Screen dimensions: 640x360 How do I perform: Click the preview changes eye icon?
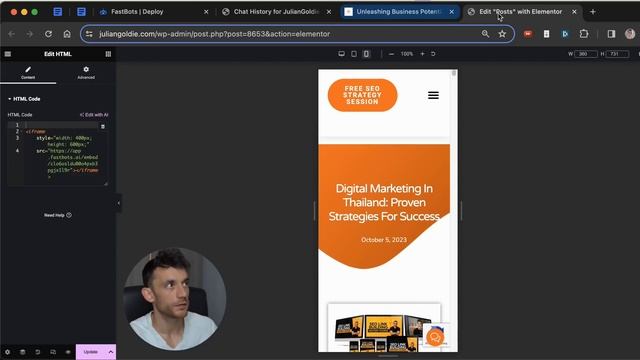click(68, 352)
